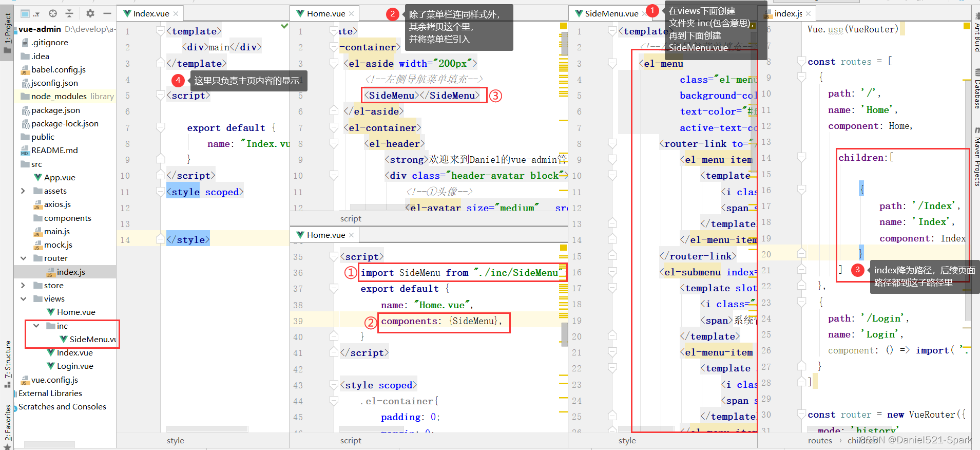Screen dimensions: 980x450
Task: Select the vue-admin project root
Action: 39,29
